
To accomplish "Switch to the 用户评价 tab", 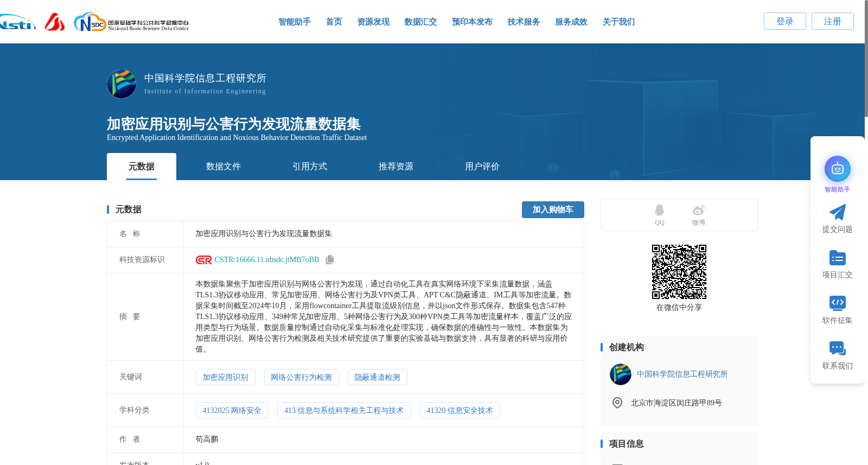I will tap(482, 167).
